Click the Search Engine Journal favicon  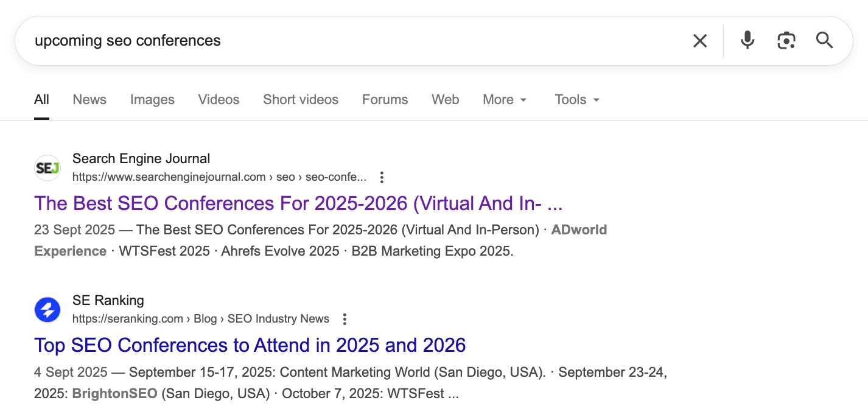[47, 168]
